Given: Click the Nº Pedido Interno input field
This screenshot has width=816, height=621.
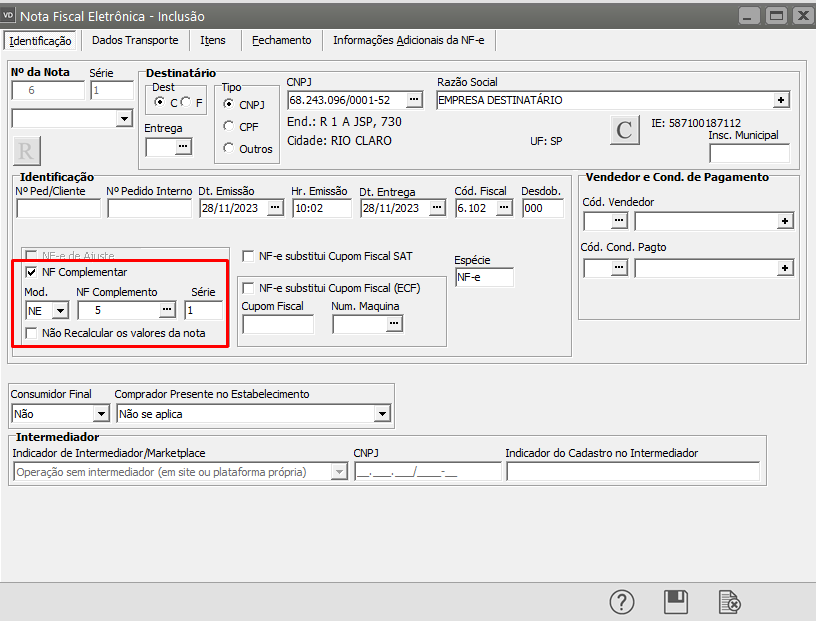Looking at the screenshot, I should coord(149,208).
